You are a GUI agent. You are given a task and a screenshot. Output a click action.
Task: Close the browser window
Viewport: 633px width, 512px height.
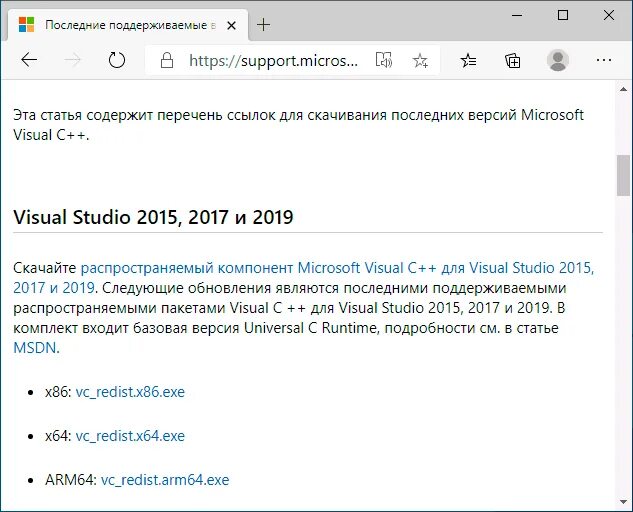(x=609, y=15)
